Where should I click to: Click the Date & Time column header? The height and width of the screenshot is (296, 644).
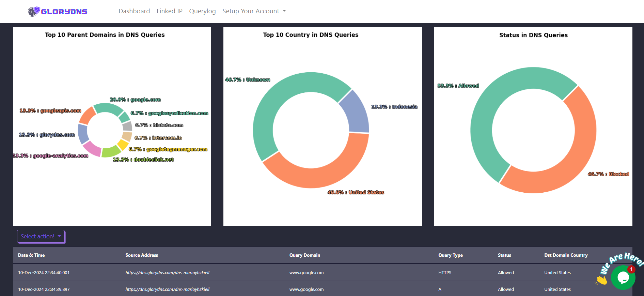31,255
